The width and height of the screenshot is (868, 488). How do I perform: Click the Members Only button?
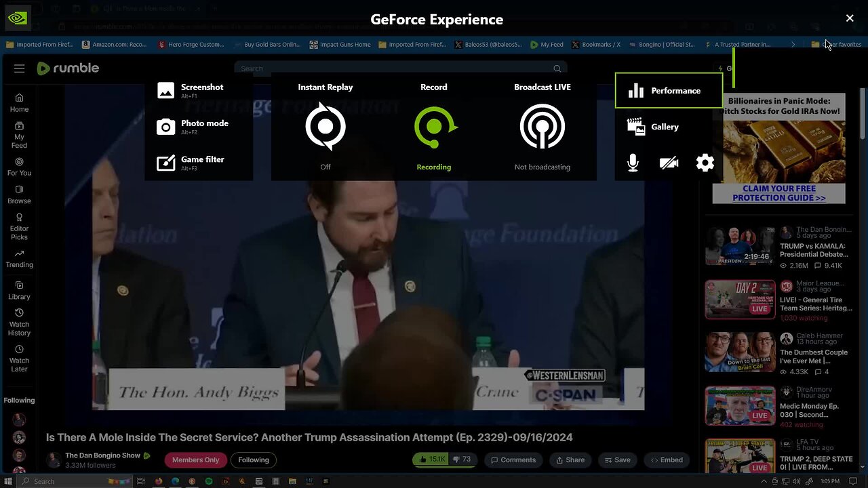tap(195, 460)
